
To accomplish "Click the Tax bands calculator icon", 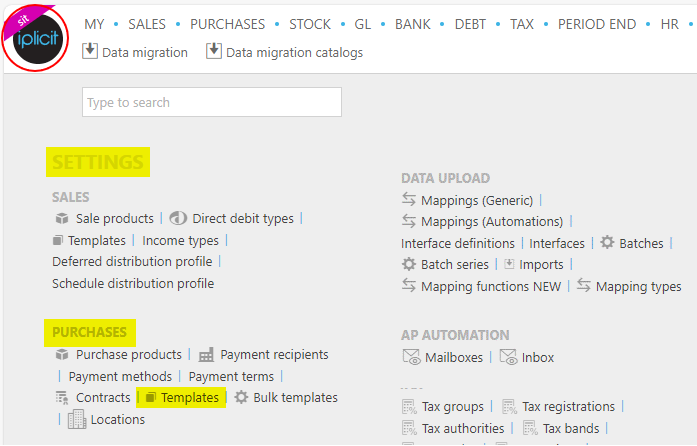I will click(x=530, y=428).
